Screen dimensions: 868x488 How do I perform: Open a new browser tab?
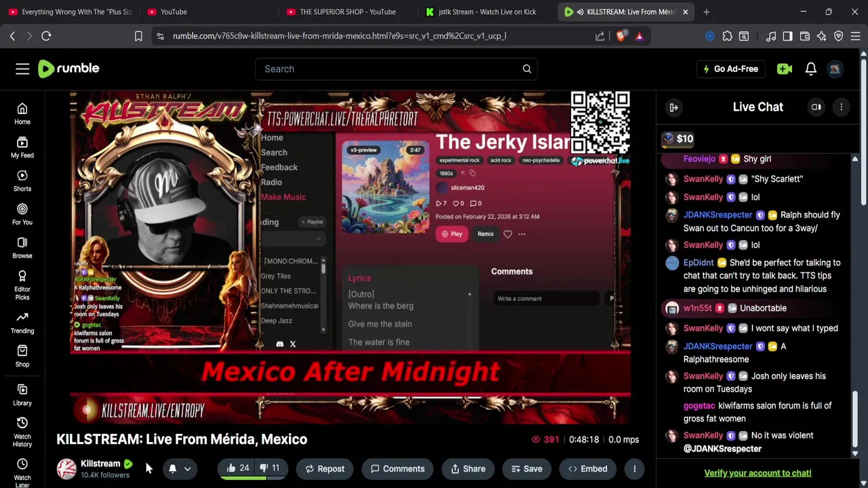707,12
